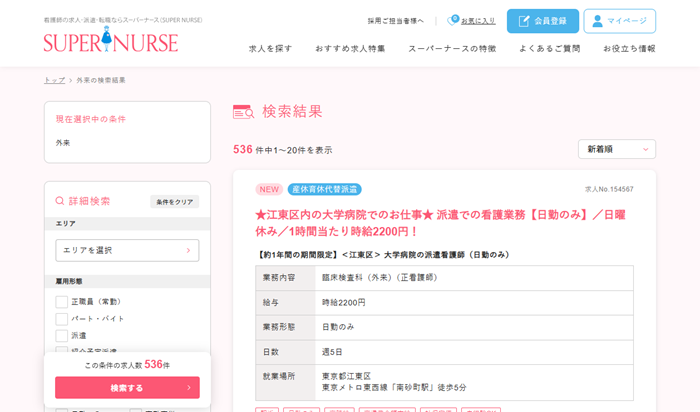700x412 pixels.
Task: Open 求人を探す menu
Action: click(270, 49)
